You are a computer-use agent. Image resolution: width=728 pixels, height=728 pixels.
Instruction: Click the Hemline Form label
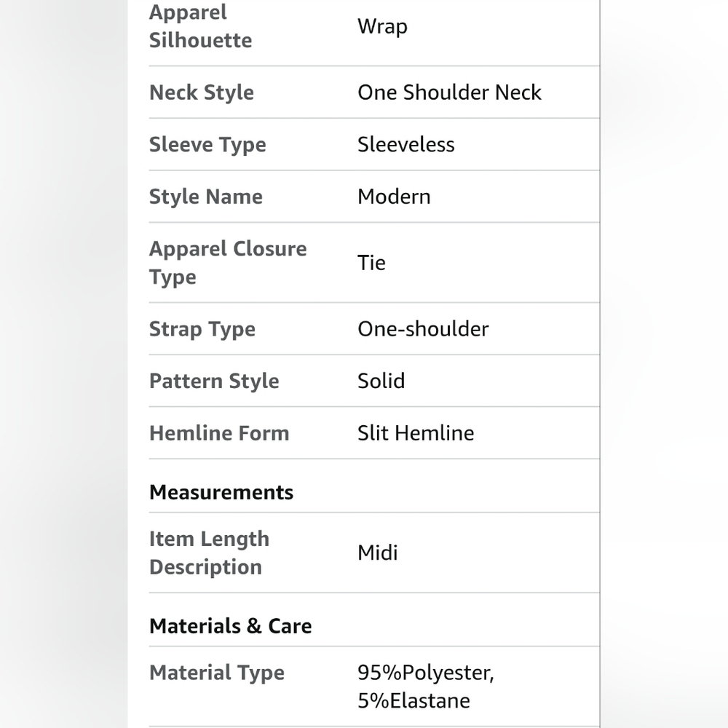[x=219, y=433]
